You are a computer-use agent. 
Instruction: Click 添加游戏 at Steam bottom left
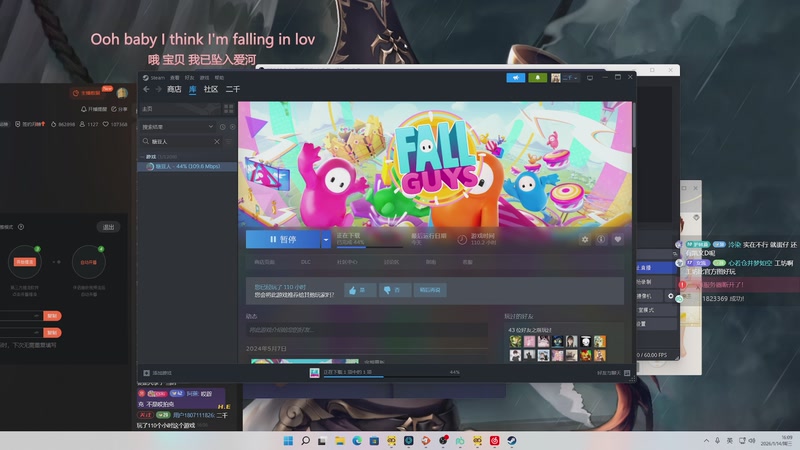(x=158, y=373)
